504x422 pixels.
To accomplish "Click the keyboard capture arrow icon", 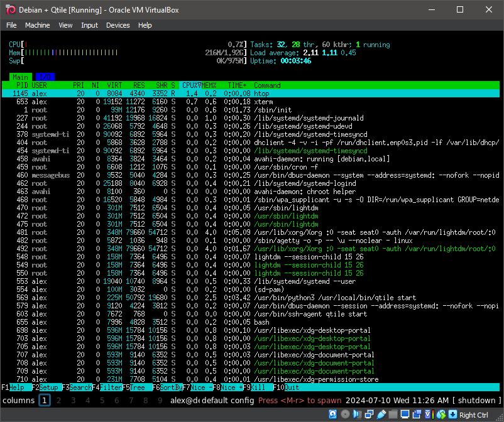I will click(x=452, y=414).
